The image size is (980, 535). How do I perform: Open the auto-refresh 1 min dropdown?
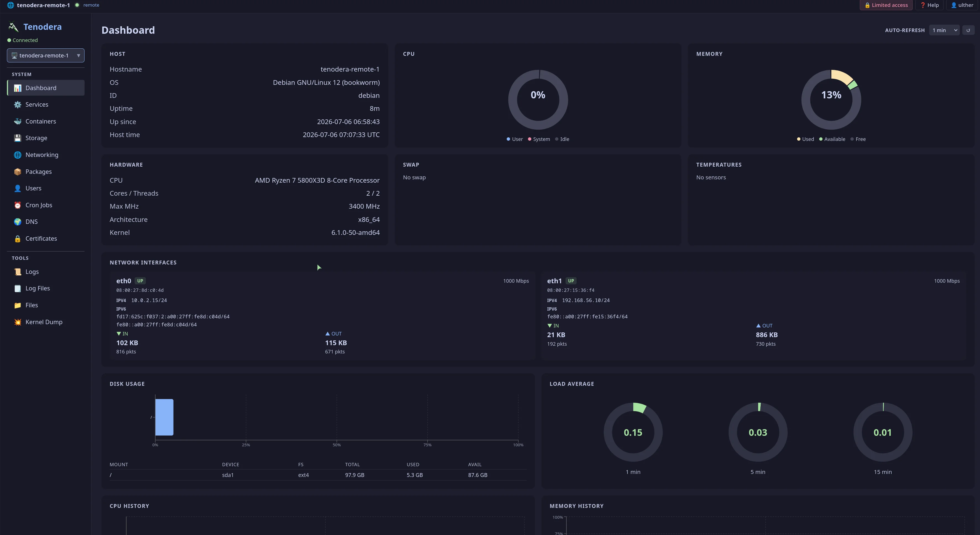pyautogui.click(x=944, y=30)
